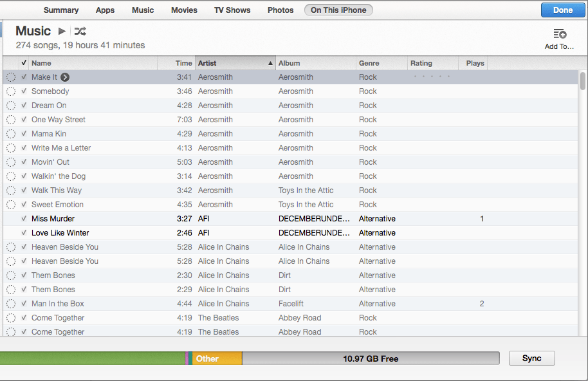588x381 pixels.
Task: Click the sync circle beside "Walk This Way"
Action: [11, 190]
